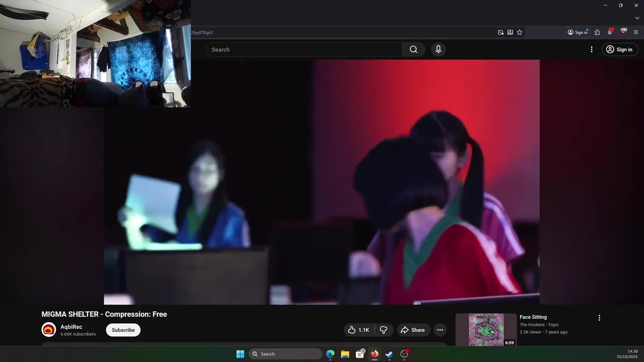
Task: Open YouTube settings three-dot menu
Action: click(592, 49)
